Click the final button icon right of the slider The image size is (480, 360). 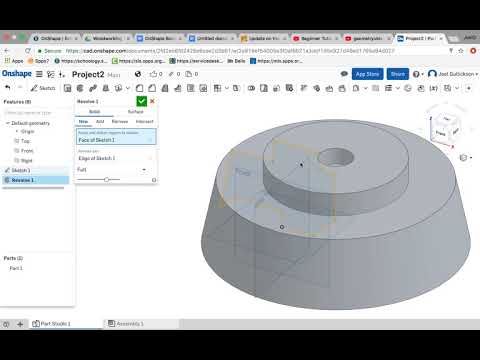(154, 180)
